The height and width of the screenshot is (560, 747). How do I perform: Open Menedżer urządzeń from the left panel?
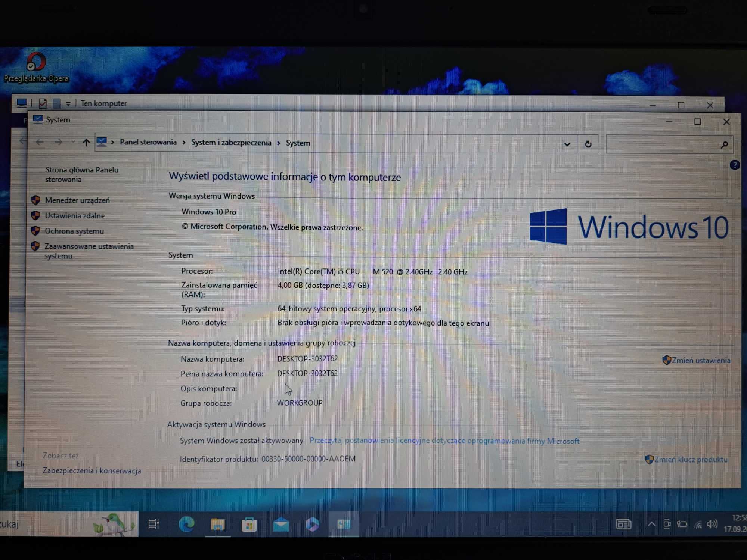point(77,200)
